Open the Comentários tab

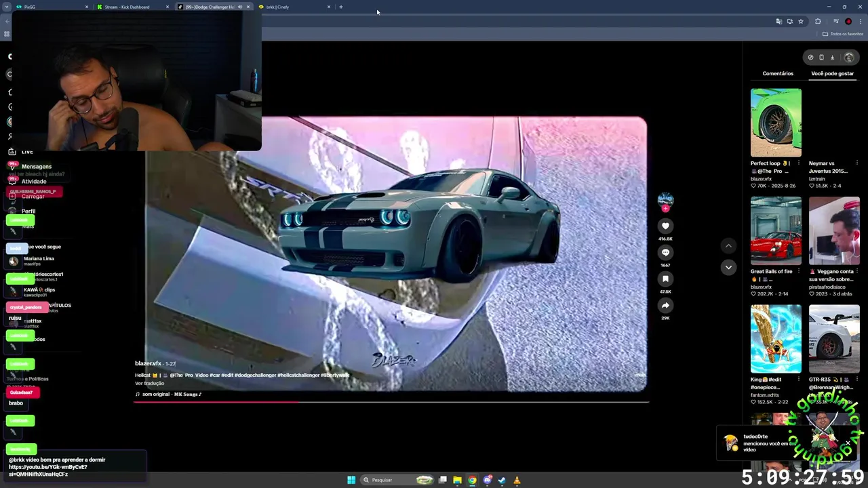tap(778, 73)
